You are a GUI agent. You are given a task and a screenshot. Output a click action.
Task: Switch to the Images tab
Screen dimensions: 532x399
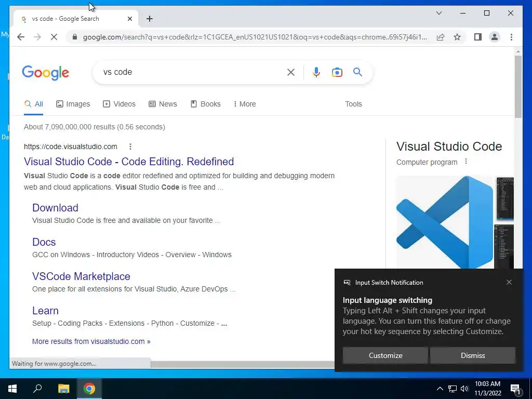[73, 104]
